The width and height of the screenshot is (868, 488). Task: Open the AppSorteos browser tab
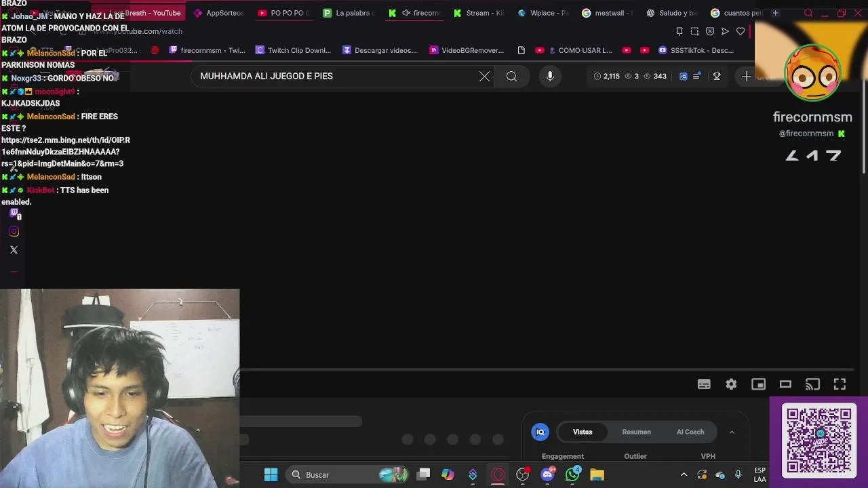pos(218,13)
